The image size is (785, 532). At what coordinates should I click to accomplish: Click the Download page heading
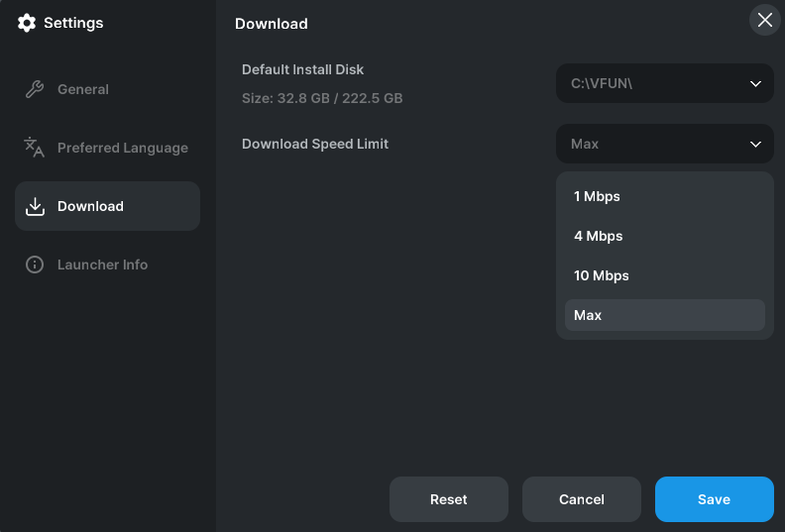(272, 24)
